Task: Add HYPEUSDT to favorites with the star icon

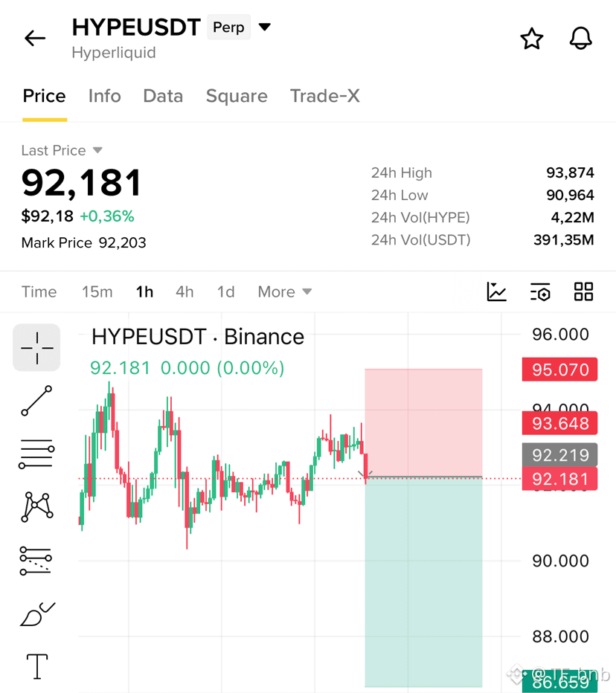Action: (531, 39)
